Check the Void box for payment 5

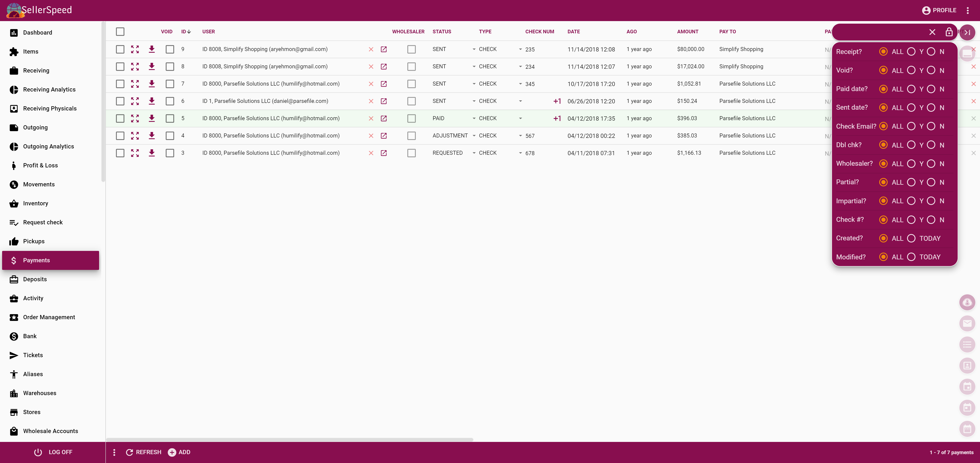[170, 118]
